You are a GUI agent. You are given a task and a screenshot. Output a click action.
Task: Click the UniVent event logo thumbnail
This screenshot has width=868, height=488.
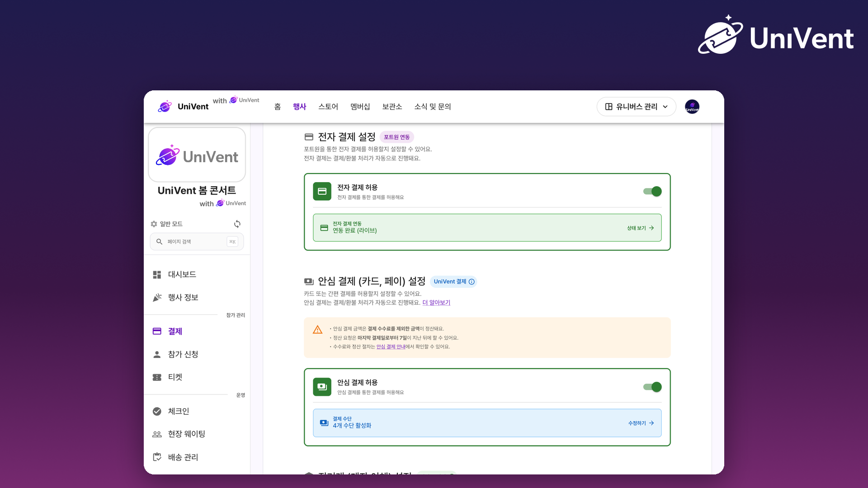197,155
